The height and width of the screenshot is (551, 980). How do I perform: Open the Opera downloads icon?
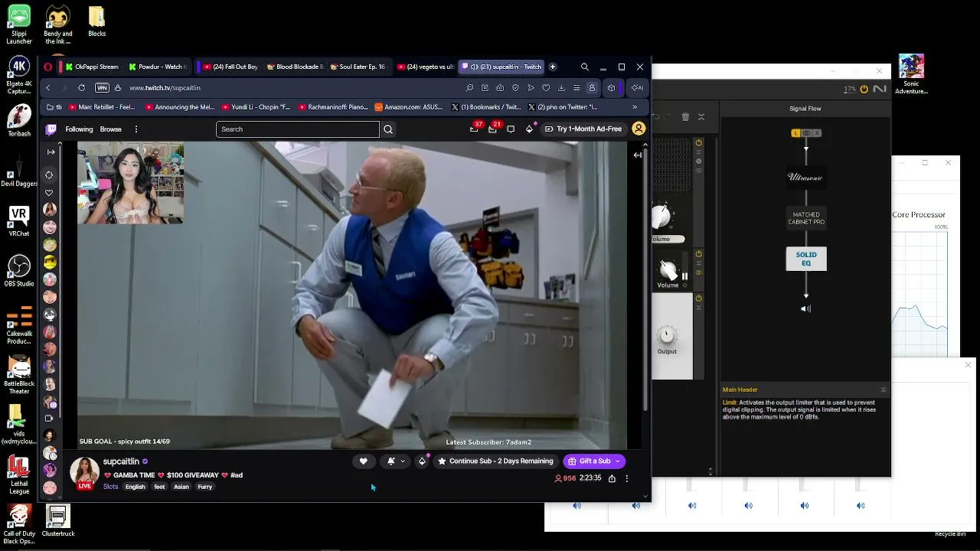561,87
